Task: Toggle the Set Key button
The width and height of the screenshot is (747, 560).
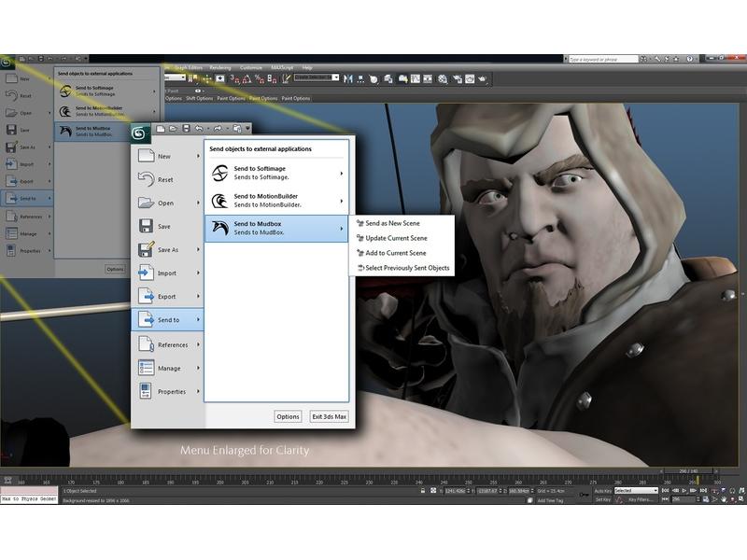Action: click(602, 499)
